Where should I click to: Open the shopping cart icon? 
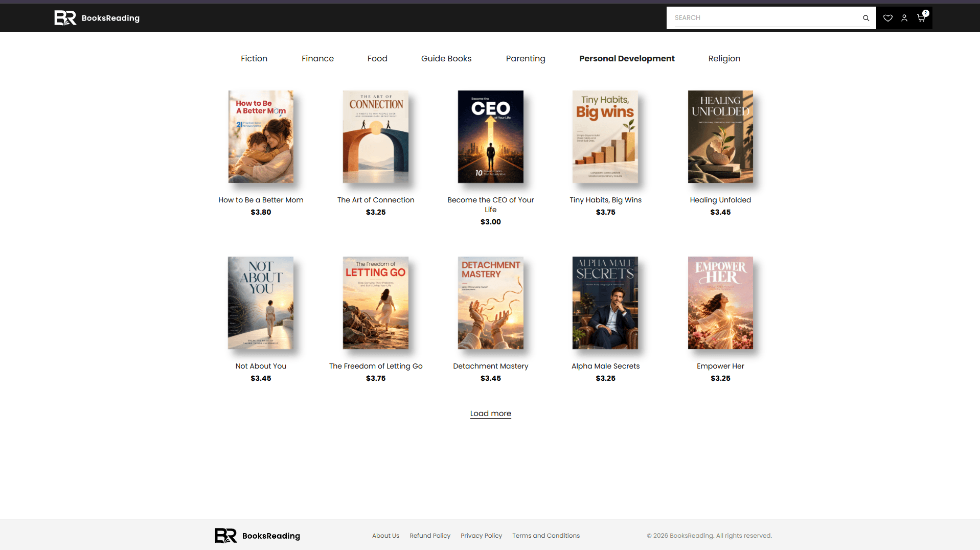coord(921,18)
